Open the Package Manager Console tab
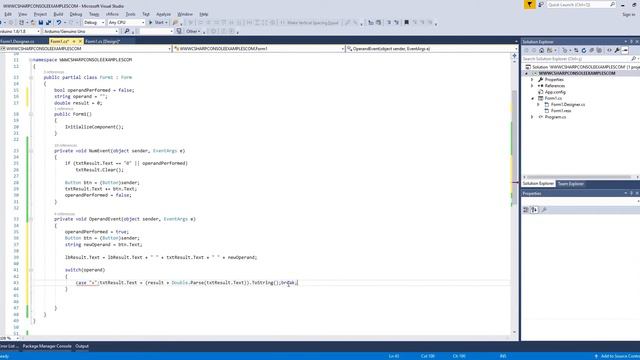Image resolution: width=640 pixels, height=360 pixels. coord(47,346)
